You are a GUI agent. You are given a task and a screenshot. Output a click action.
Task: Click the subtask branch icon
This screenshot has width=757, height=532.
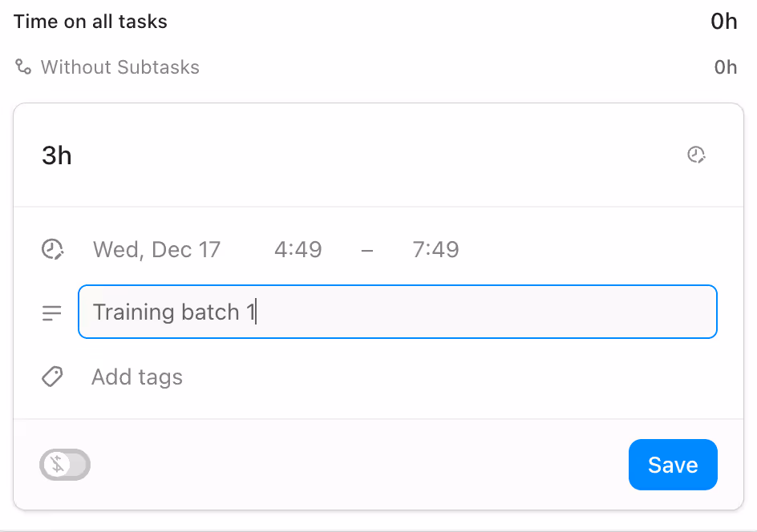click(x=23, y=66)
